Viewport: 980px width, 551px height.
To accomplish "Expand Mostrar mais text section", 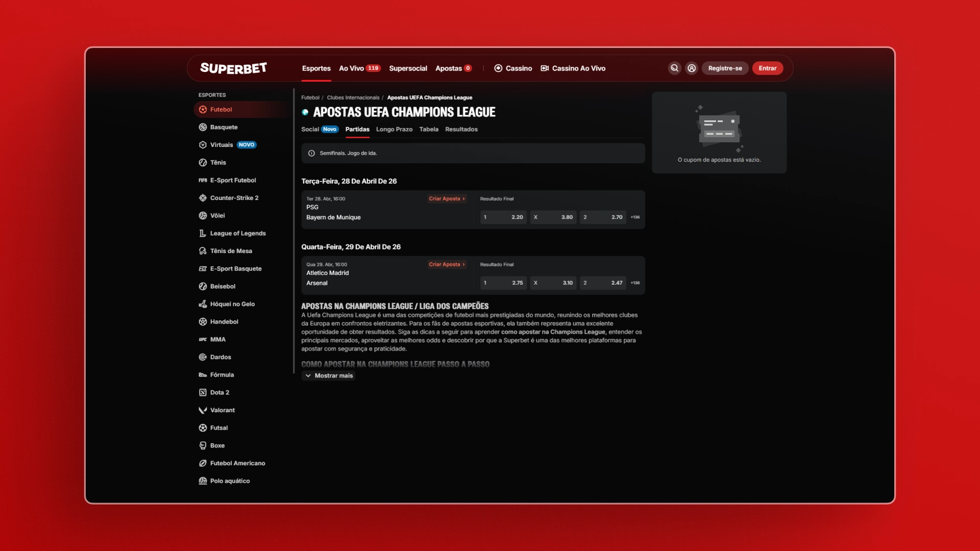I will tap(329, 375).
